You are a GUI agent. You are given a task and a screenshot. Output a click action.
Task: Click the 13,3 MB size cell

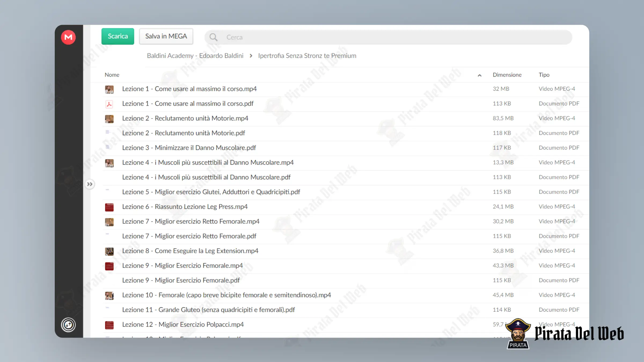click(x=503, y=162)
